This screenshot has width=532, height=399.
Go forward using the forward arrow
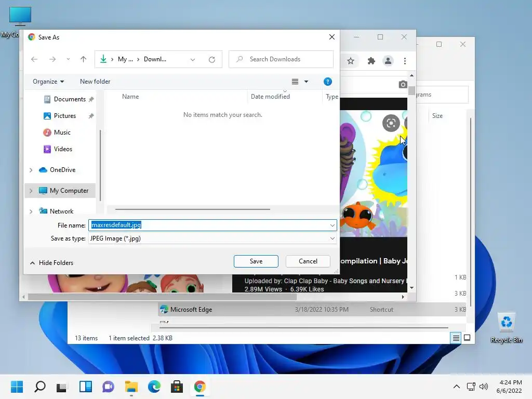coord(52,59)
